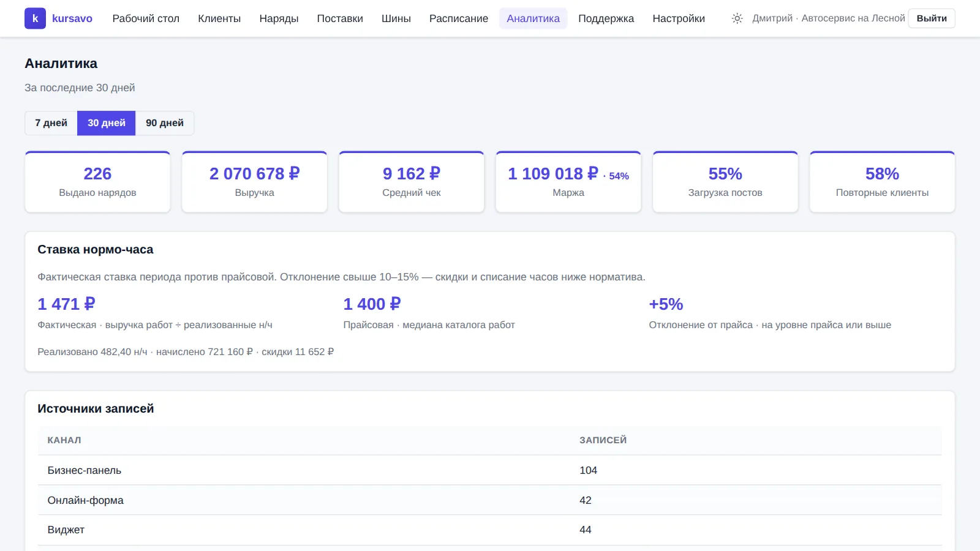Switch to Расписание

[x=459, y=18]
